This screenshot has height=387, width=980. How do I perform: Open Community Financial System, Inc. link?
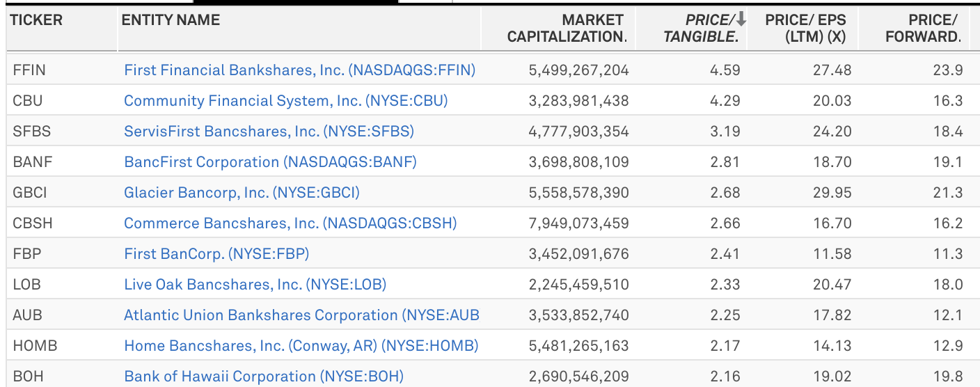(x=285, y=101)
